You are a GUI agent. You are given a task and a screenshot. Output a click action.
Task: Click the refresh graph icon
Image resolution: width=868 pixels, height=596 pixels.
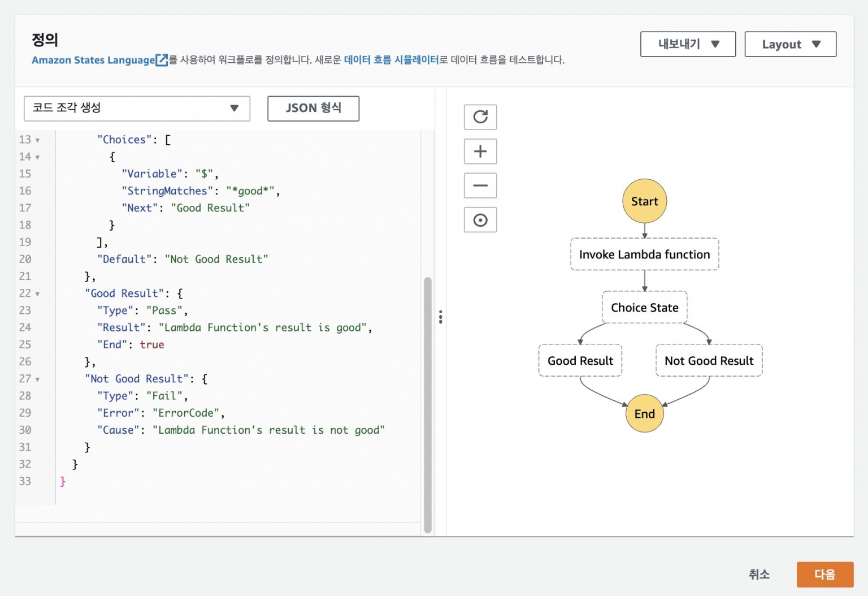(x=480, y=117)
